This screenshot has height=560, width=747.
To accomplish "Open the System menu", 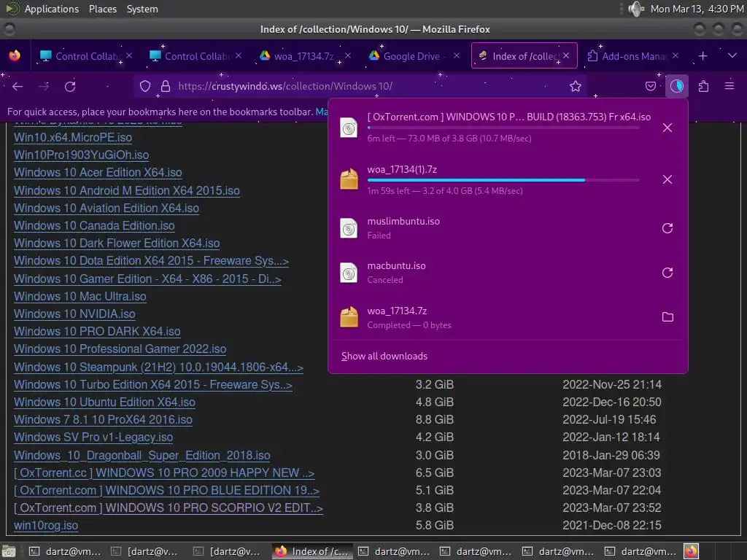I will (x=142, y=9).
